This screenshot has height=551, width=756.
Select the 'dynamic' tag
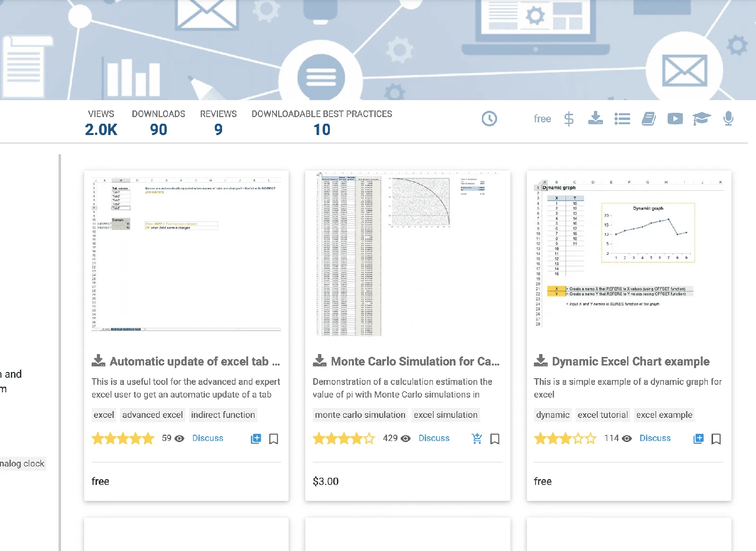coord(553,415)
